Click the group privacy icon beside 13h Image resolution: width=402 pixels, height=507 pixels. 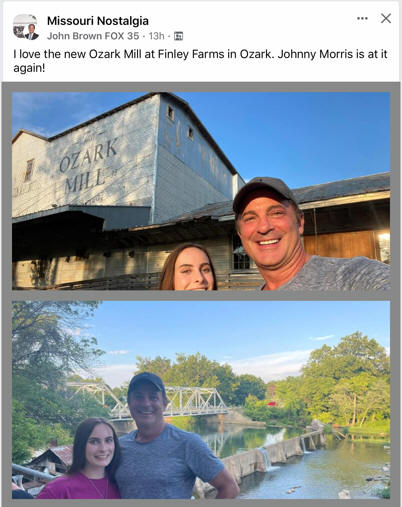[178, 36]
